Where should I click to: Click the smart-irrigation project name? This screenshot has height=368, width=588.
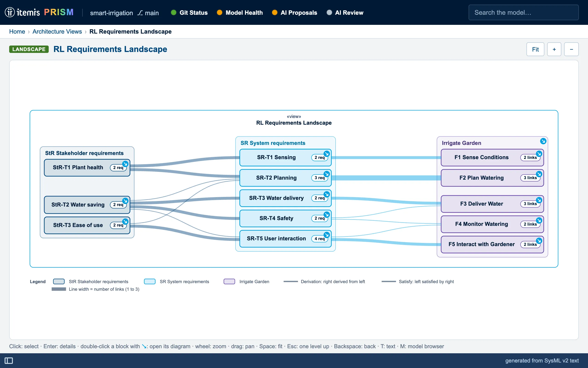[x=112, y=13]
